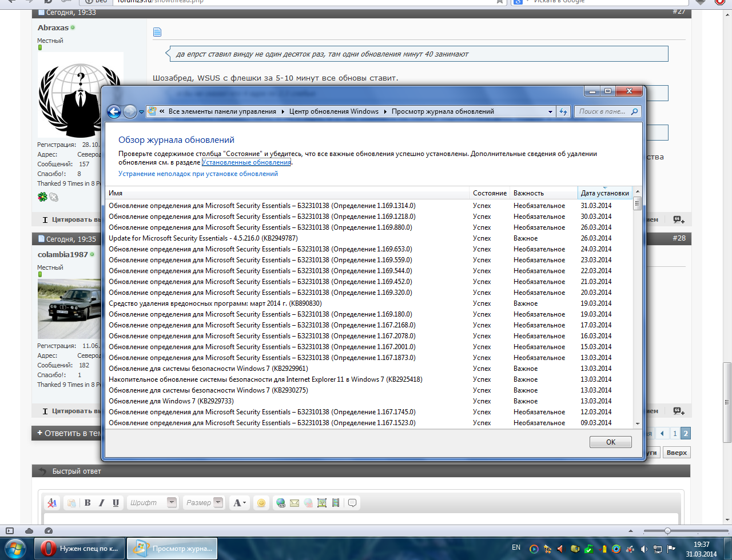This screenshot has height=560, width=732.
Task: Click insert email envelope icon
Action: point(295,503)
